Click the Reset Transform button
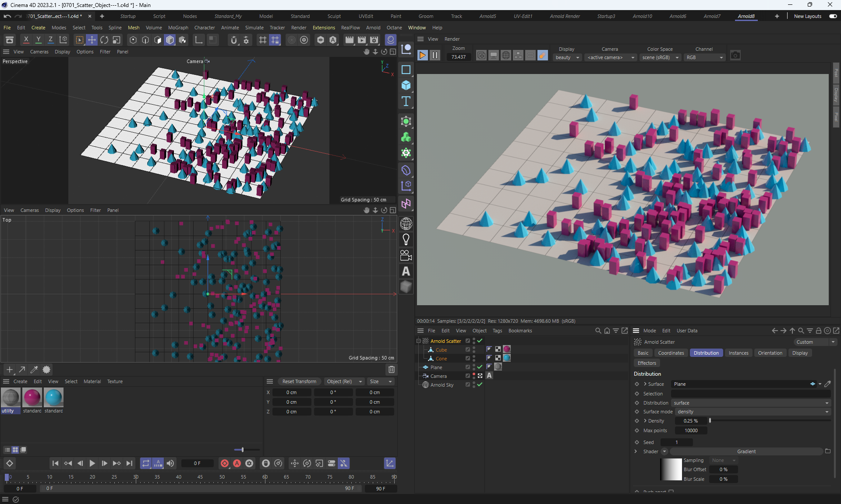This screenshot has height=504, width=841. coord(299,381)
